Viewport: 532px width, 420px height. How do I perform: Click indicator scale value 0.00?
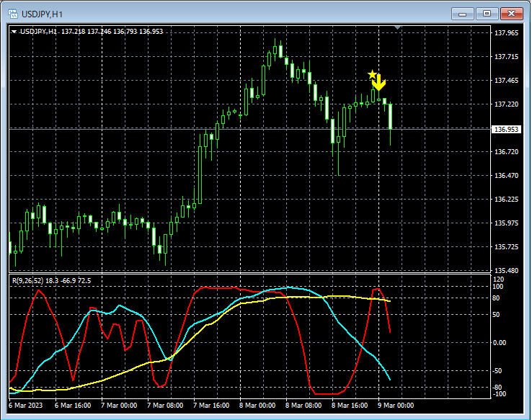pos(500,343)
